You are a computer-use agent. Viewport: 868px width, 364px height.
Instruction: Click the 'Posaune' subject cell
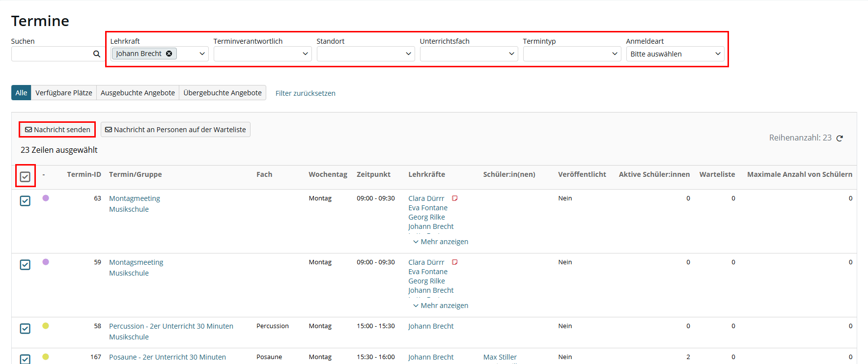269,357
